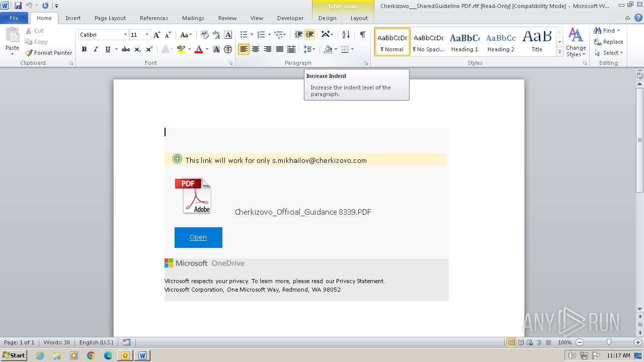Screen dimensions: 644x362
Task: Open the Numbering list dropdown arrow
Action: (269, 35)
